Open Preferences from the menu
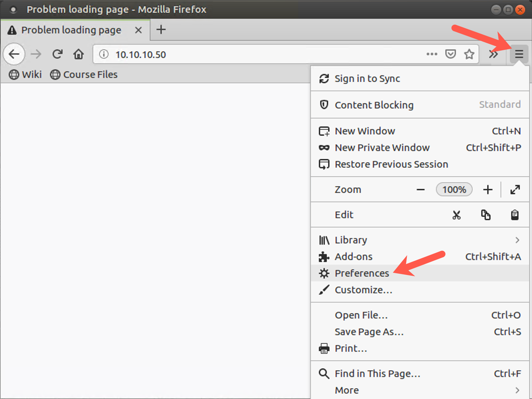The width and height of the screenshot is (532, 399). click(x=420, y=273)
